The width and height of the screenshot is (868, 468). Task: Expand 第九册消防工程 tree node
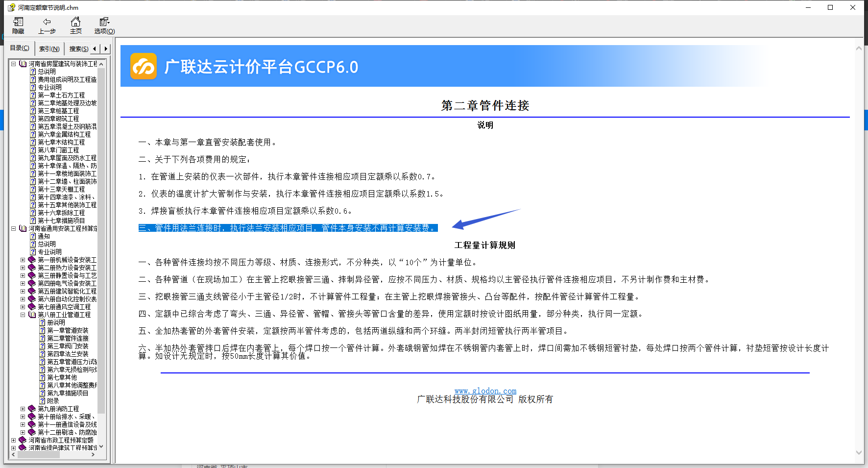coord(23,409)
